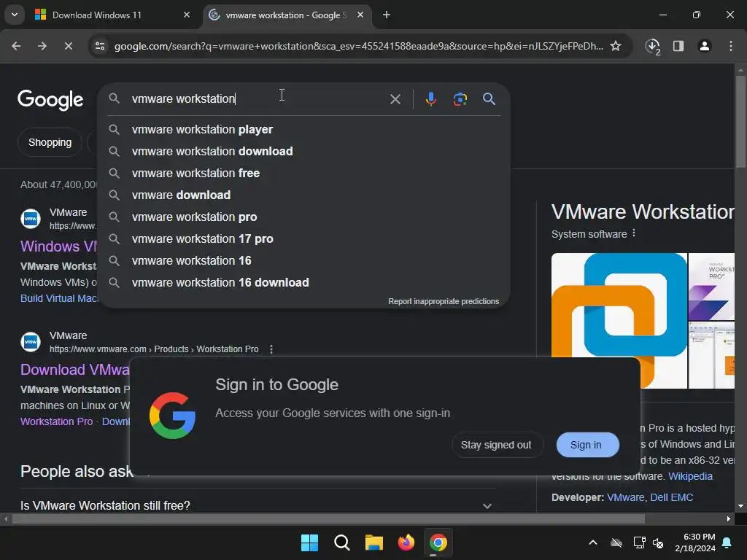Select suggestion vmware download
The image size is (747, 560).
coord(304,195)
